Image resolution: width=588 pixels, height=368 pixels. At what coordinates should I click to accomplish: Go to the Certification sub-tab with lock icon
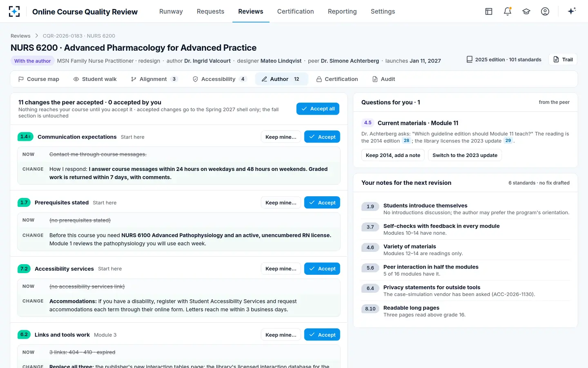click(x=337, y=79)
